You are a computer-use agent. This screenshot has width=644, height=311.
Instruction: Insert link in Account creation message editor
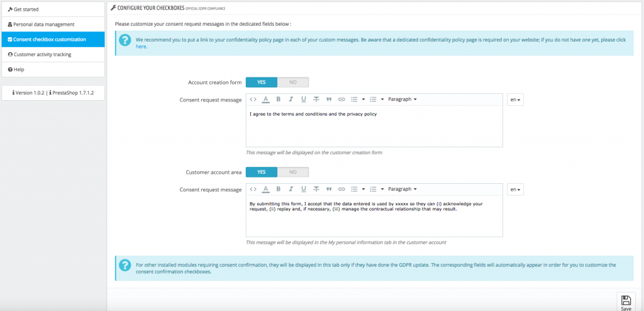click(x=341, y=99)
